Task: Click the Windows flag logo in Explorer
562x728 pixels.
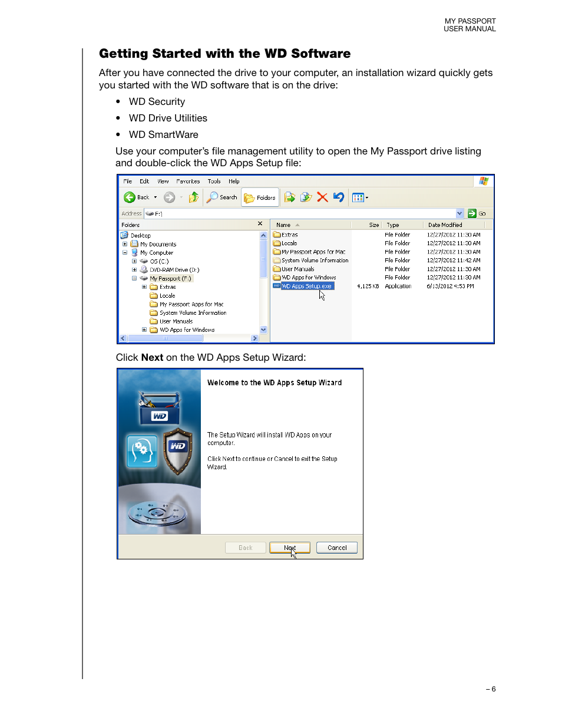Action: tap(484, 181)
